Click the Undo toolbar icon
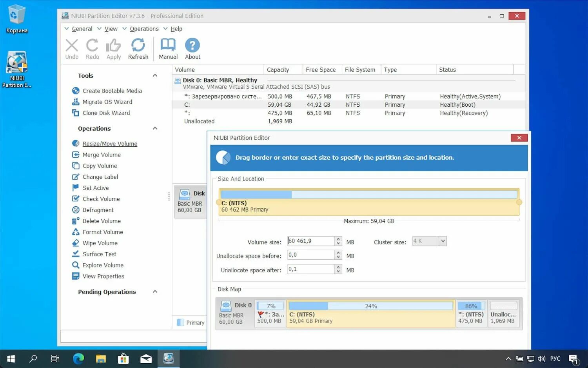This screenshot has width=588, height=368. [x=72, y=46]
